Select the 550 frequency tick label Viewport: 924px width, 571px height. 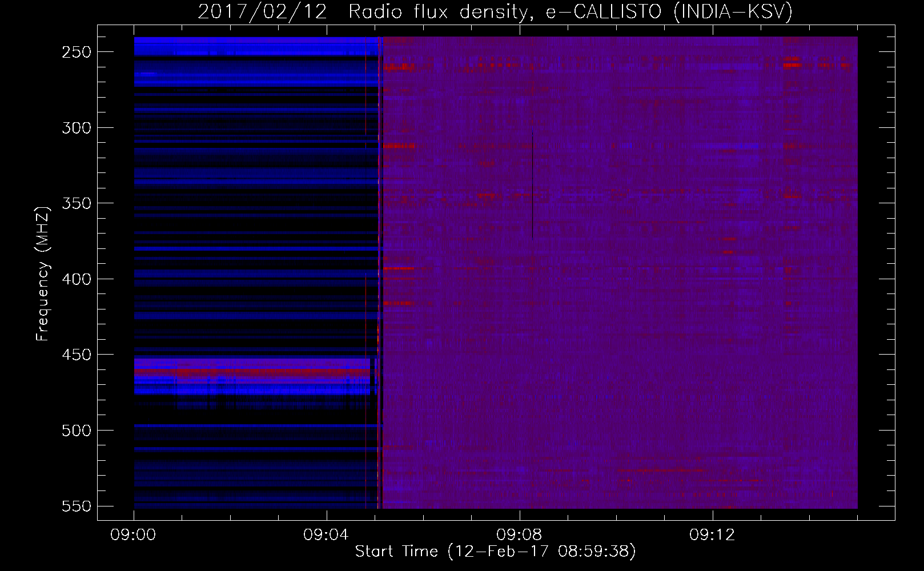[77, 506]
